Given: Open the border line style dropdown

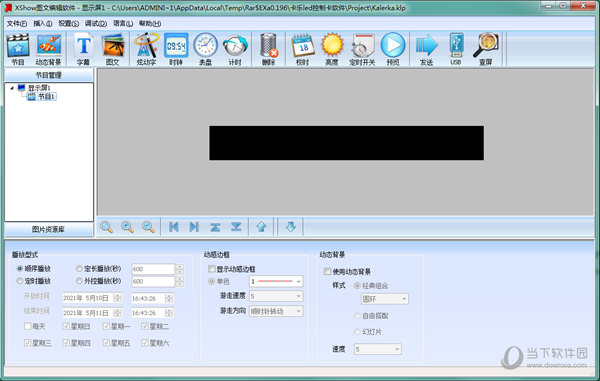Looking at the screenshot, I should [x=276, y=282].
